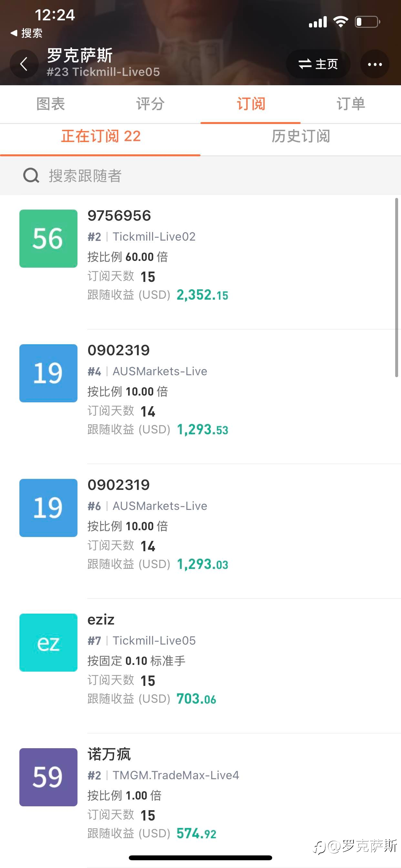Switch to the 图表 tab

click(50, 104)
